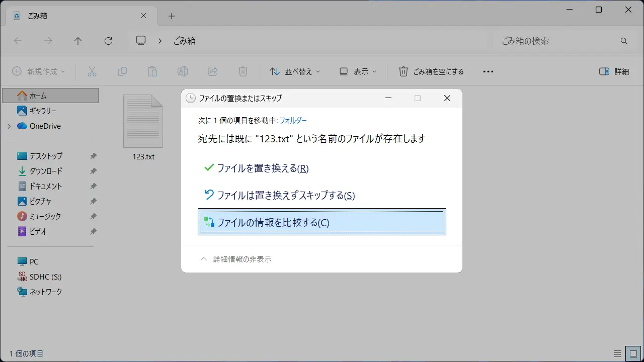Click the PC monitor icon in address bar

click(141, 41)
